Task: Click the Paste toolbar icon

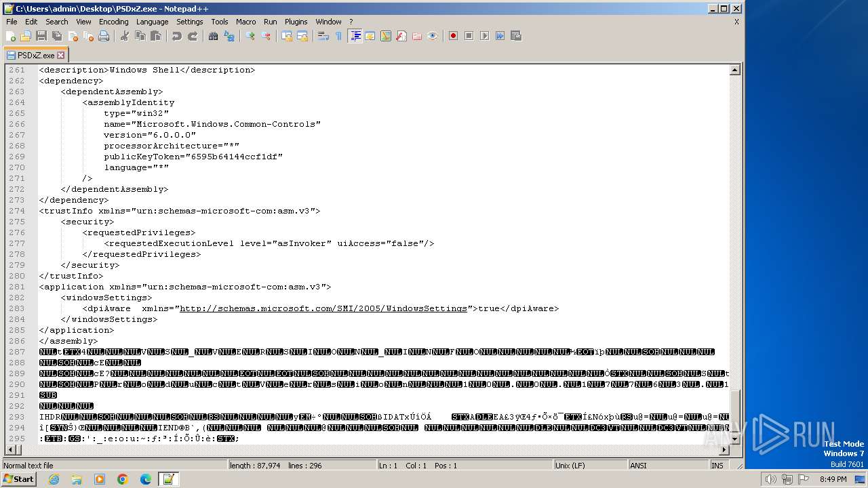Action: (156, 36)
